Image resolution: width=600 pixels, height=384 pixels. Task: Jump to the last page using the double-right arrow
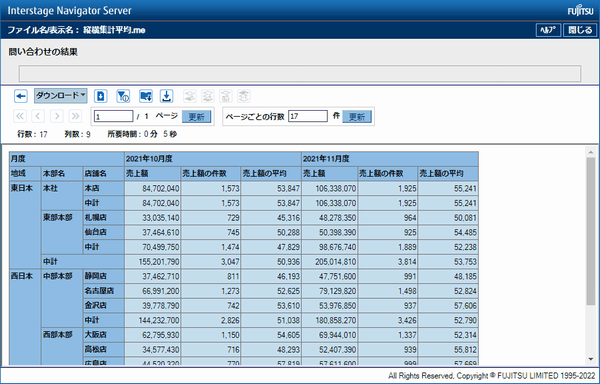point(75,116)
